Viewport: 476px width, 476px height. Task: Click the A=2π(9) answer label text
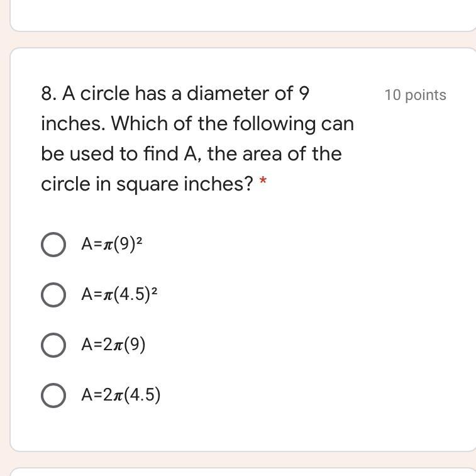coord(113,345)
